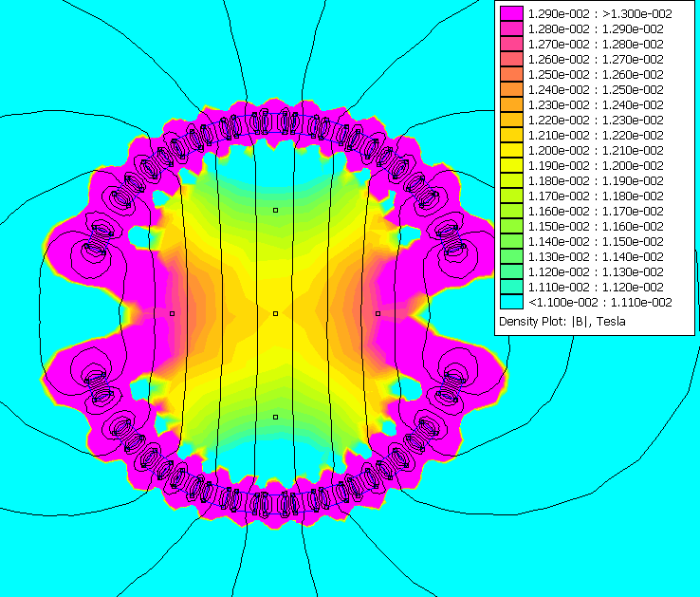Select swatch beside 1.200e-002 : 1.210e-002
The height and width of the screenshot is (597, 700).
tap(511, 150)
